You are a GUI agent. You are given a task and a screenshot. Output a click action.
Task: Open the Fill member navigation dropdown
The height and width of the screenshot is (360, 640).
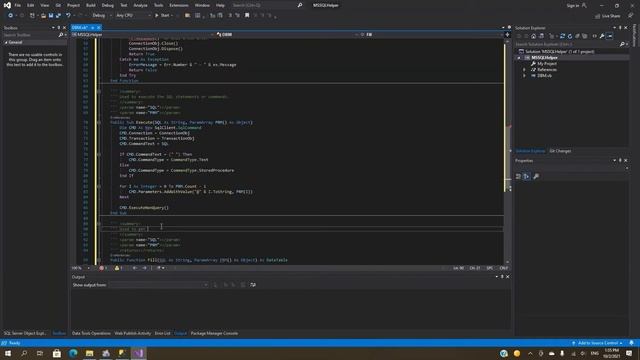tap(431, 35)
